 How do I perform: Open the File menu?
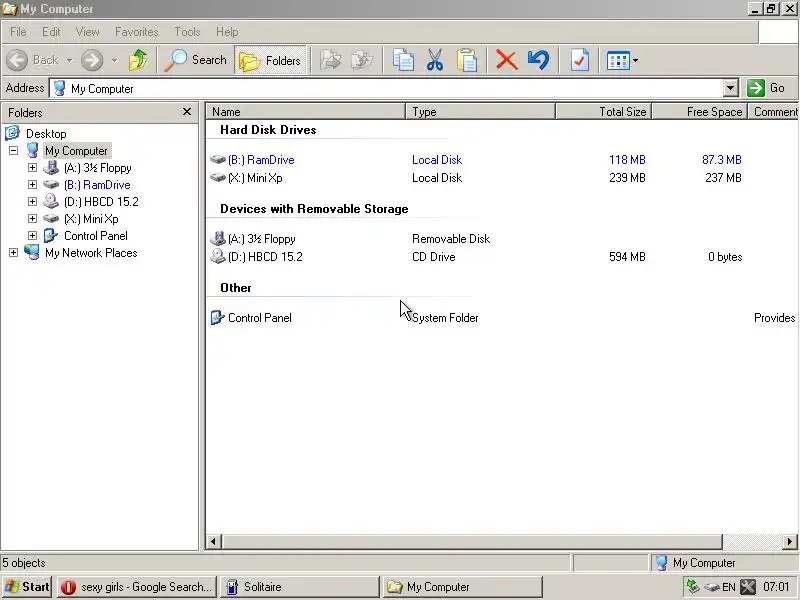[x=18, y=32]
